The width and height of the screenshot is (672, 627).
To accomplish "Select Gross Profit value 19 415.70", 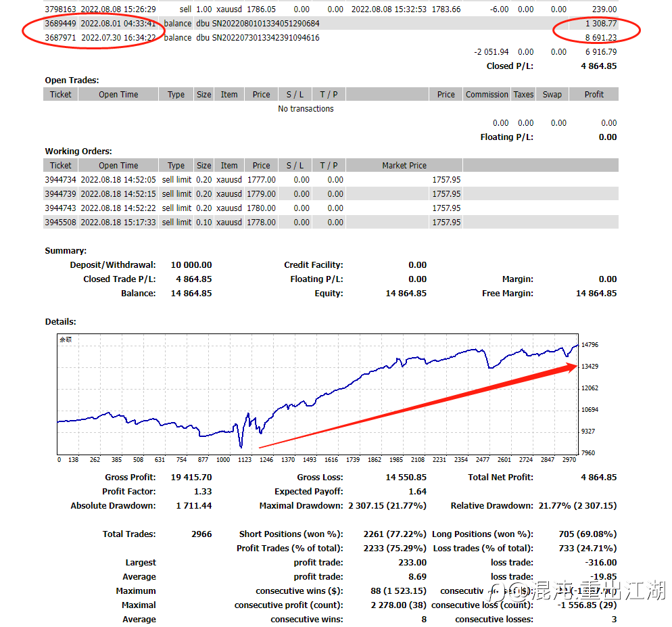I will (191, 477).
